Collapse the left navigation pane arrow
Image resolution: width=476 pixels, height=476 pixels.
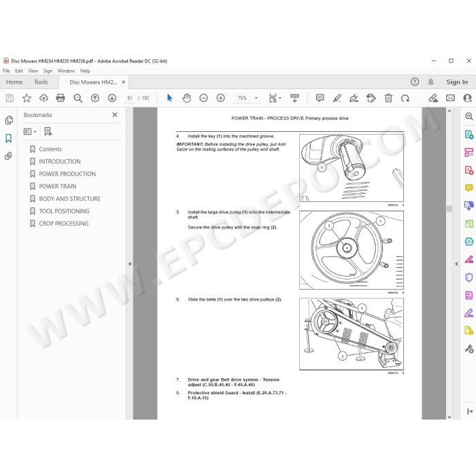pyautogui.click(x=130, y=264)
